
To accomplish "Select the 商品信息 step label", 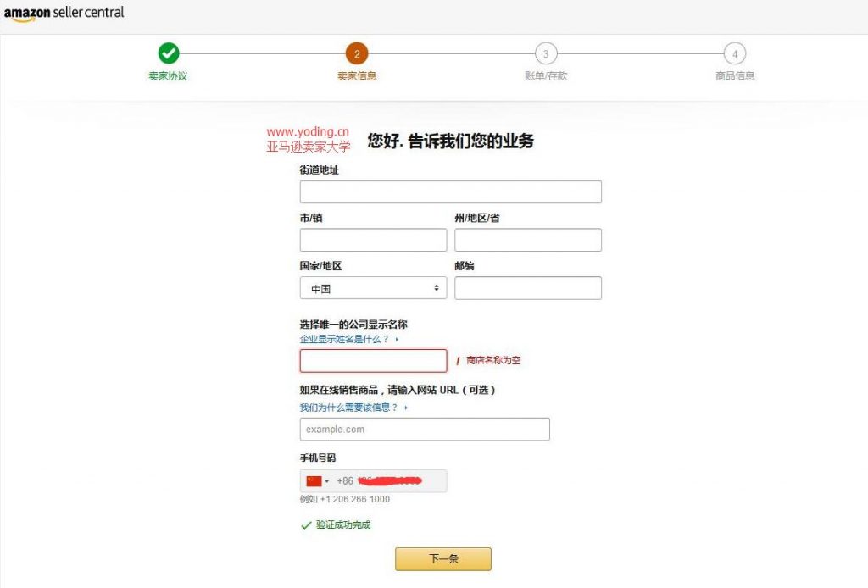I will tap(735, 76).
